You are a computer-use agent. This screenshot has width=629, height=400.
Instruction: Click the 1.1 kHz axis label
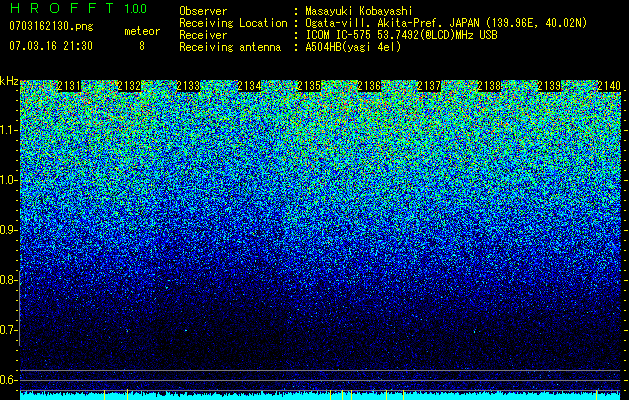(x=8, y=130)
